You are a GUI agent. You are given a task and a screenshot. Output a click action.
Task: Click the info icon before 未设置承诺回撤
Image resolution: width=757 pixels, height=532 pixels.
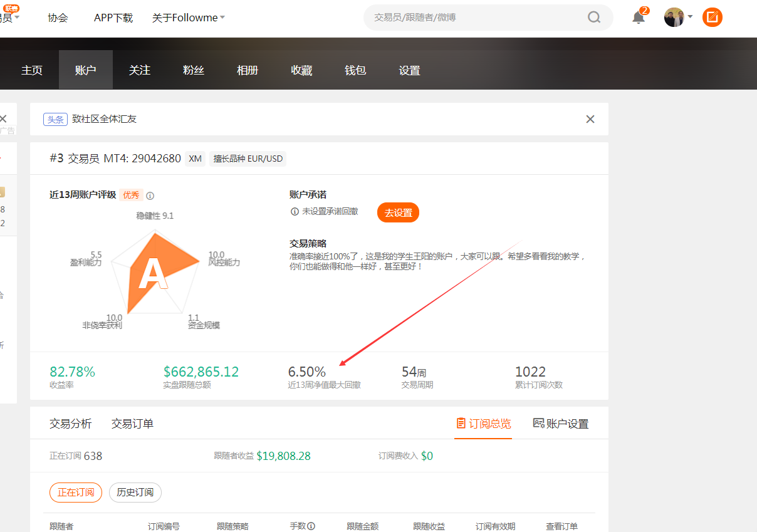point(295,212)
